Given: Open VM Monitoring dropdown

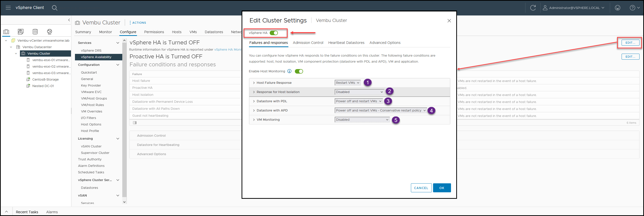Looking at the screenshot, I should tap(362, 120).
